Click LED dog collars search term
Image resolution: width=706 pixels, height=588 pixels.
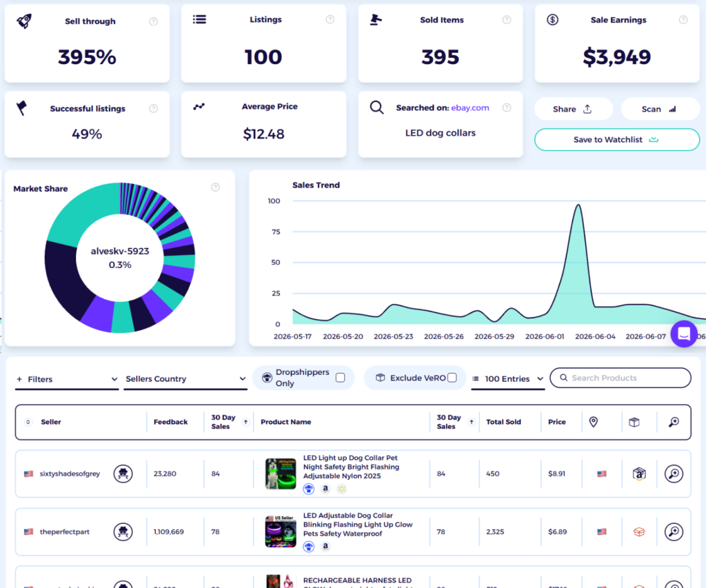coord(441,133)
